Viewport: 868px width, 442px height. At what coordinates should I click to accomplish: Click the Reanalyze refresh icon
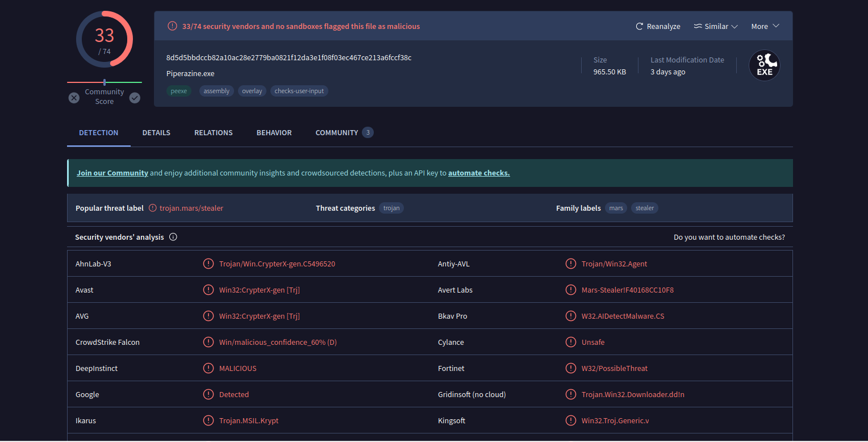click(x=639, y=26)
